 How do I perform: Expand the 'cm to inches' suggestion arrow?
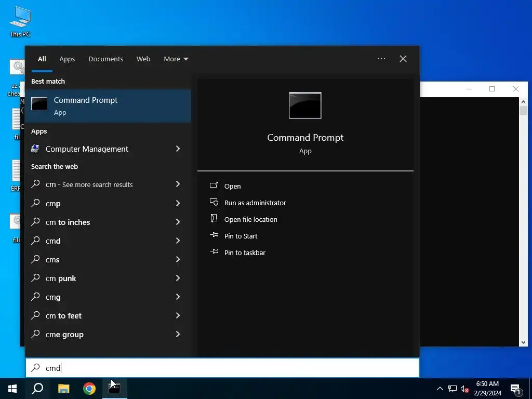(x=178, y=222)
